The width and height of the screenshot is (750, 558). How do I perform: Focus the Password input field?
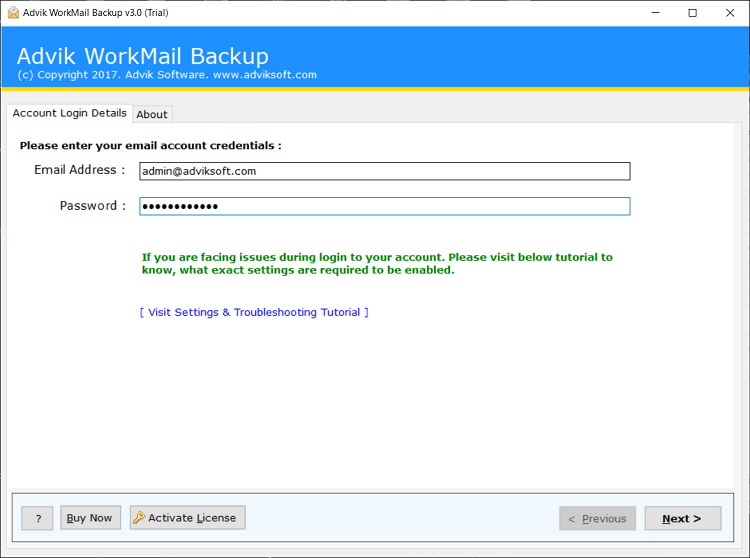point(385,206)
